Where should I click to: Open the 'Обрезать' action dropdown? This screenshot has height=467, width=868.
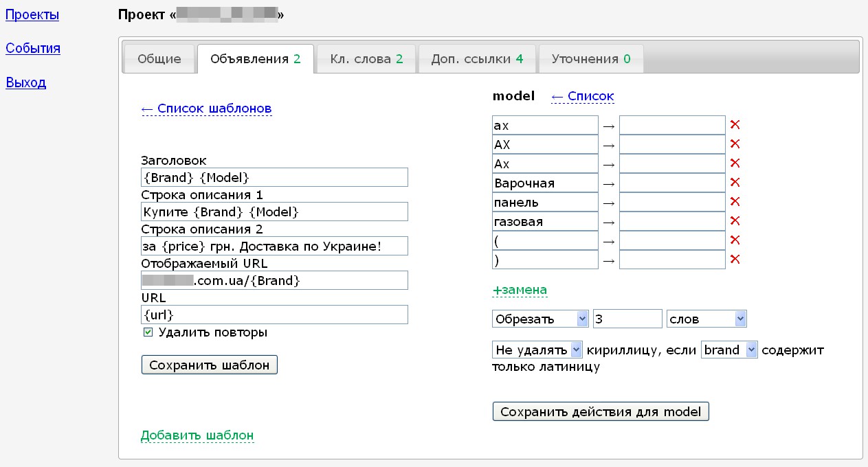click(540, 319)
